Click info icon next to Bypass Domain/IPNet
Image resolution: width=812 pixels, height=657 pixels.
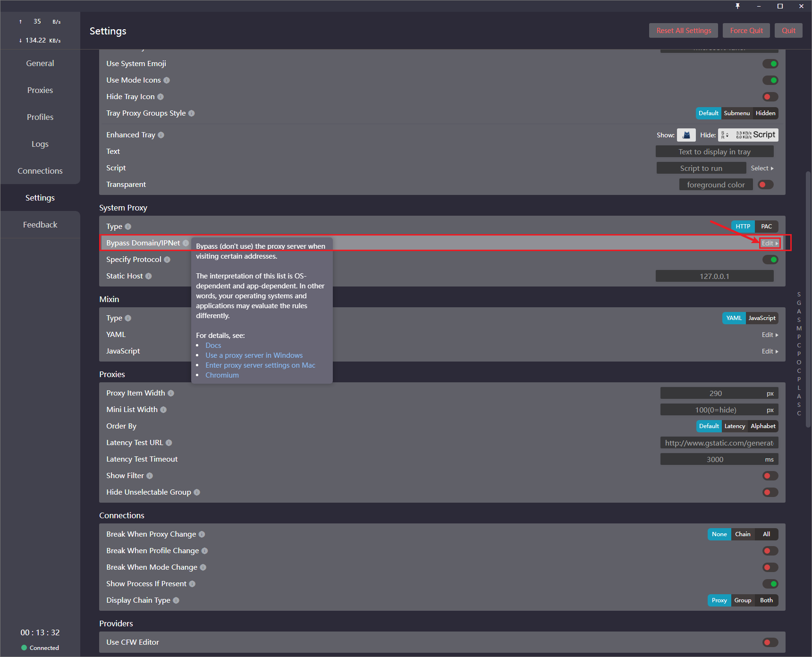click(x=186, y=243)
